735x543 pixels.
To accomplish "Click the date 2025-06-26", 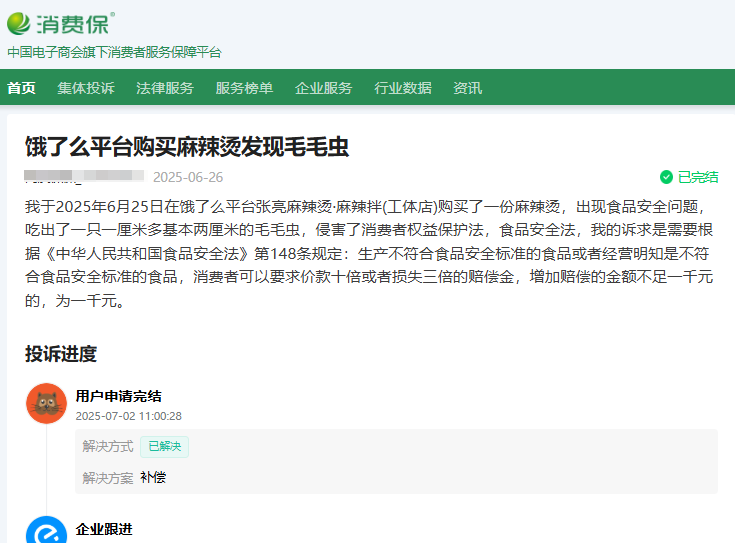I will tap(188, 177).
